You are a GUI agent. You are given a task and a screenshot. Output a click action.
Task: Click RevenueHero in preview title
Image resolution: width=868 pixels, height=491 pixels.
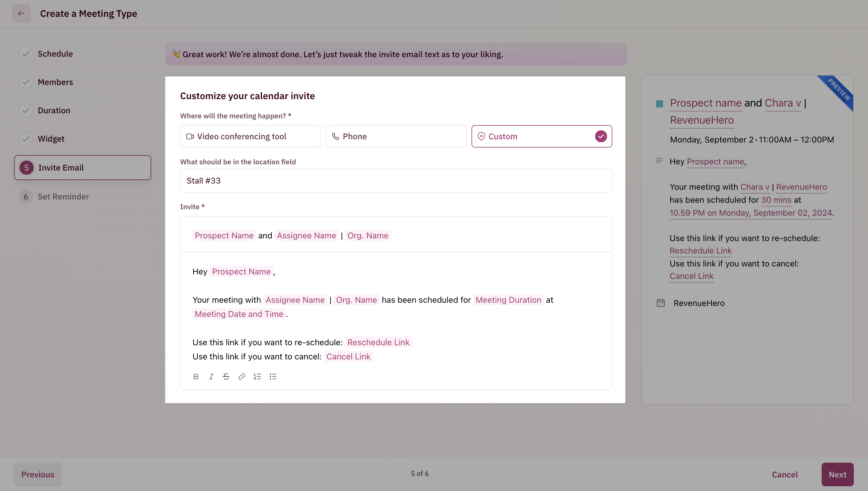click(702, 120)
